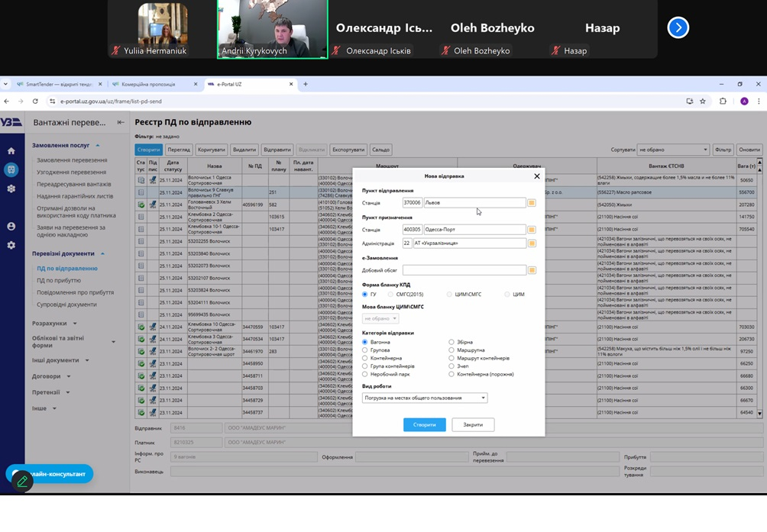767x532 pixels.
Task: Open the Сортувати dropdown
Action: [673, 150]
